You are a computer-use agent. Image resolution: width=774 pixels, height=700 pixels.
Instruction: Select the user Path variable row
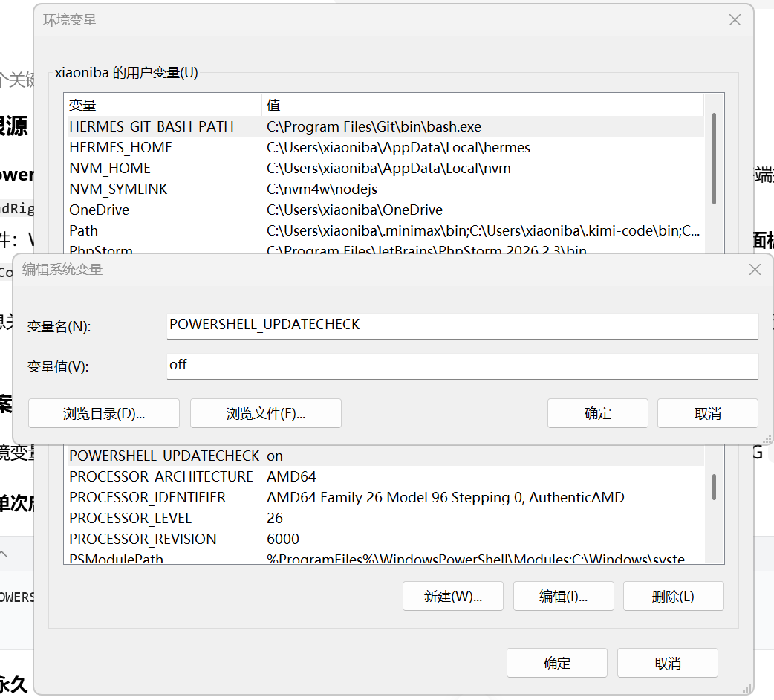tap(384, 230)
